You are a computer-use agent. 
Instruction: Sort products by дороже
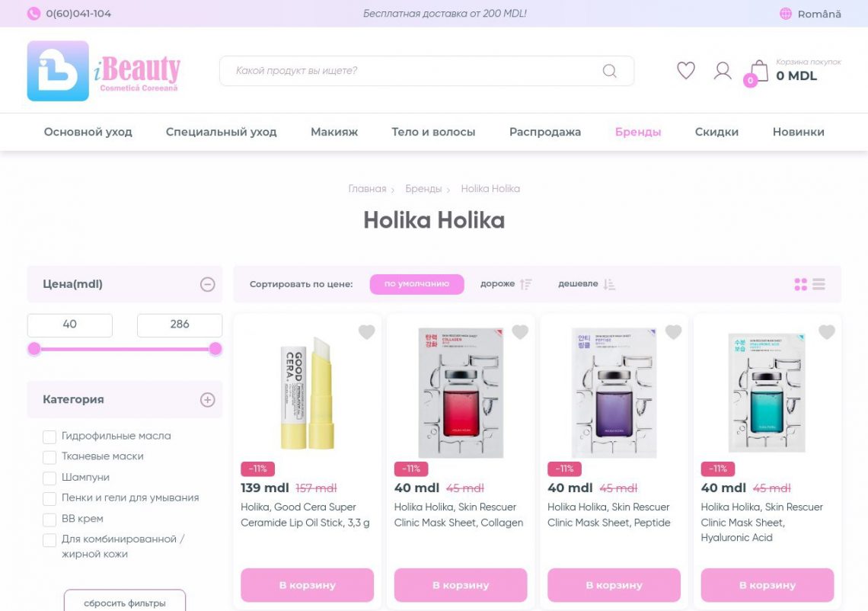click(506, 284)
